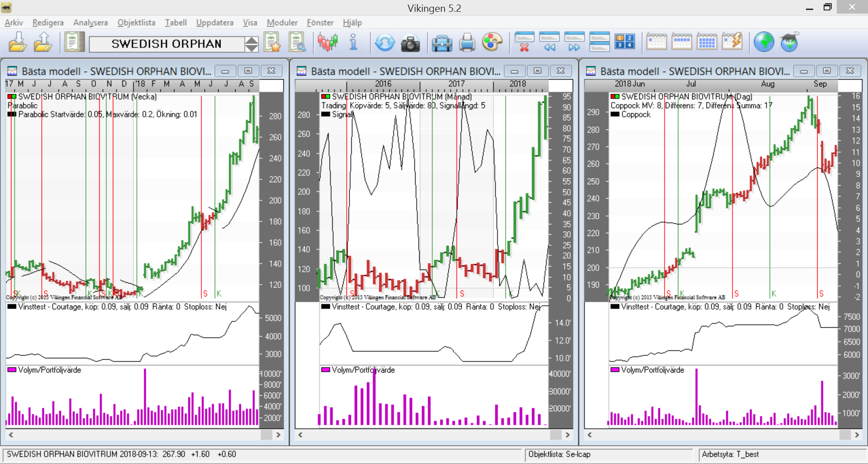Select the monthly full calendar icon
Viewport: 868px width, 464px height.
click(x=707, y=42)
